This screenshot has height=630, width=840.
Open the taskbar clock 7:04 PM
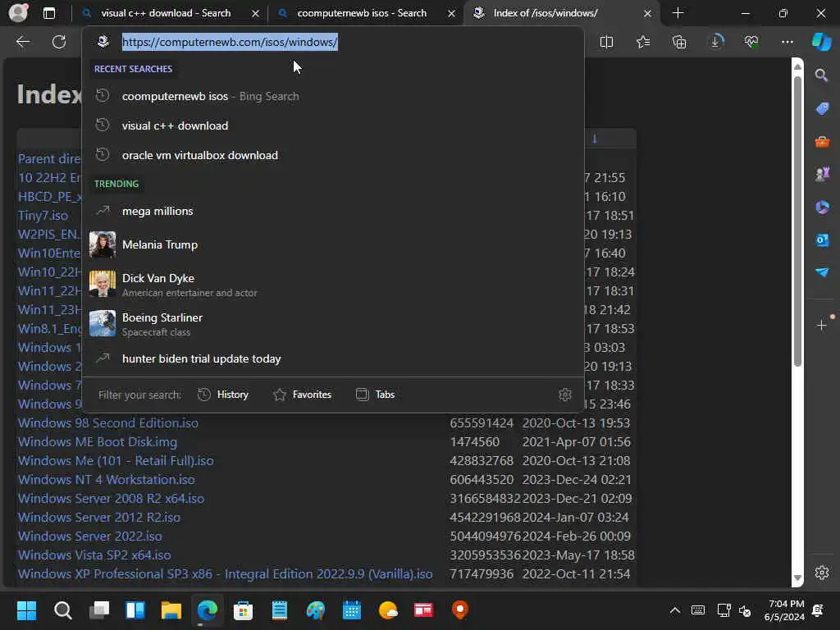pos(784,610)
